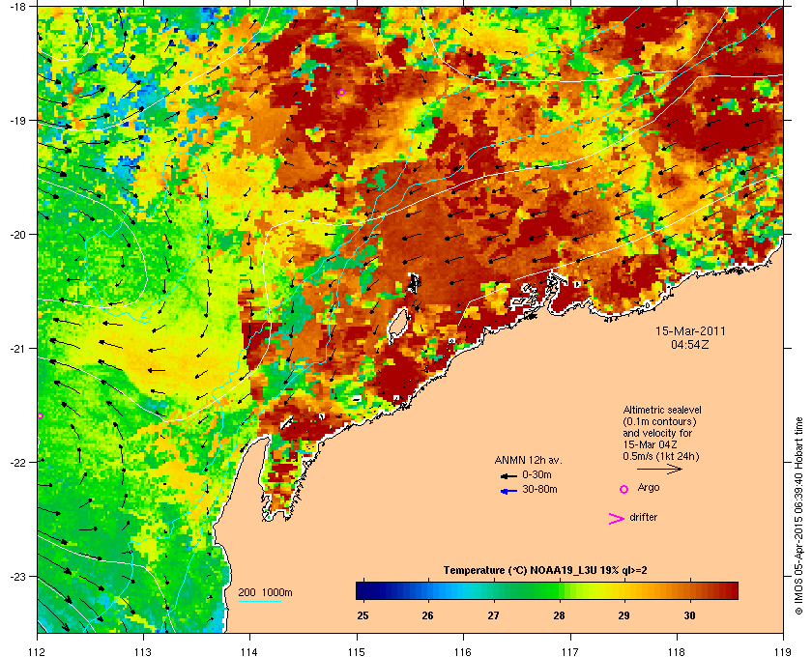The image size is (812, 657).
Task: Click the cyan 200 1000m depth contour line in the legend
Action: coord(259,602)
